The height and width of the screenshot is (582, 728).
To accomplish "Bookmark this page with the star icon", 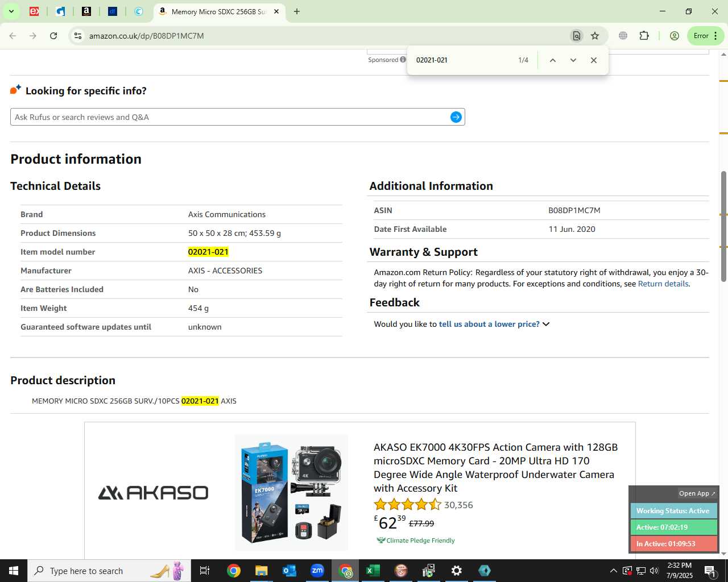I will click(x=595, y=36).
